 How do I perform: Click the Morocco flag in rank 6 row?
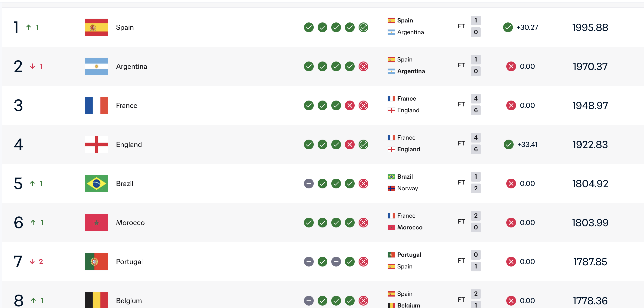coord(96,223)
